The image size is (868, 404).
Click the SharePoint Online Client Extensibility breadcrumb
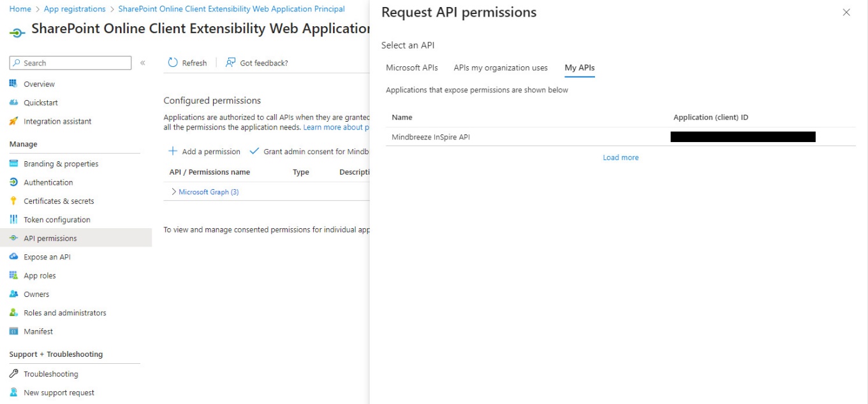232,9
